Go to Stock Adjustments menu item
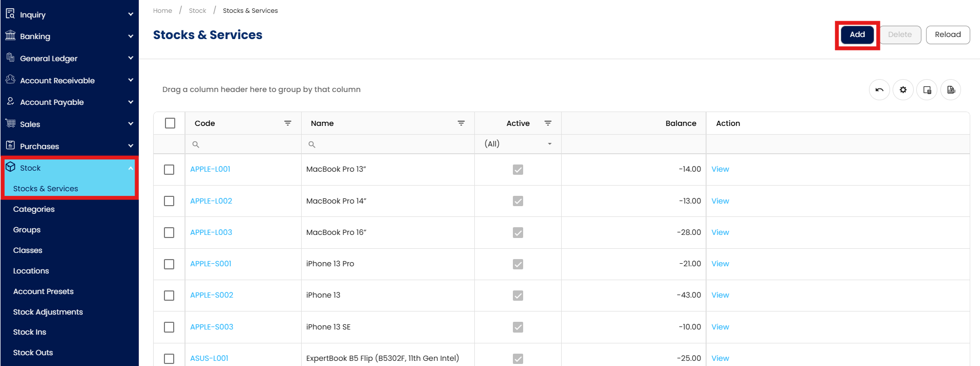This screenshot has width=980, height=366. (x=48, y=312)
